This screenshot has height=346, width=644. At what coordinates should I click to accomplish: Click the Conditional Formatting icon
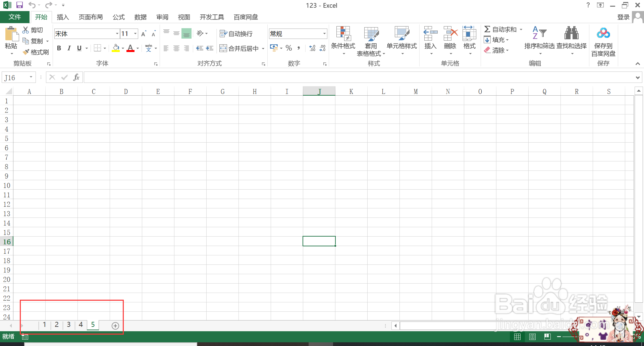pos(343,34)
